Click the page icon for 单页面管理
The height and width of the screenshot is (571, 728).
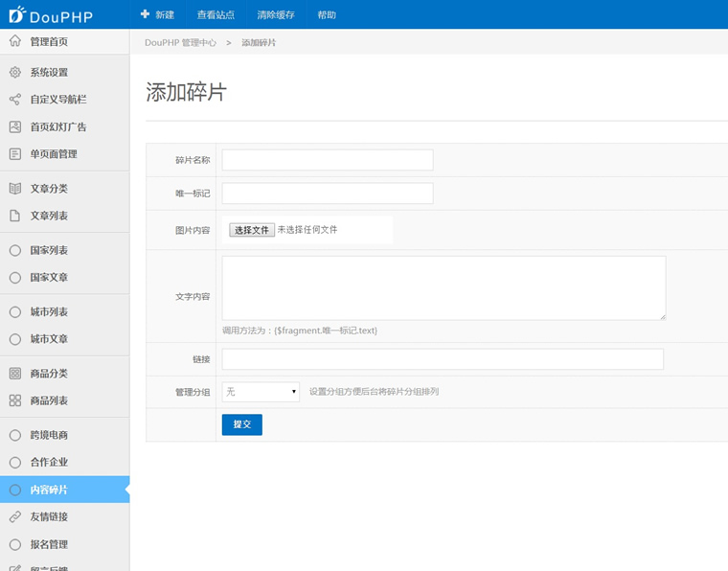coord(15,154)
